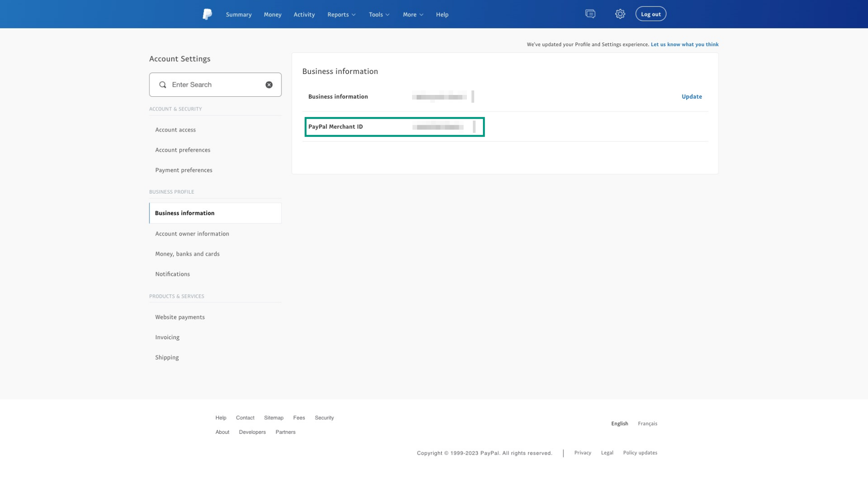Select Website payments in the sidebar
The height and width of the screenshot is (484, 868).
click(x=180, y=317)
